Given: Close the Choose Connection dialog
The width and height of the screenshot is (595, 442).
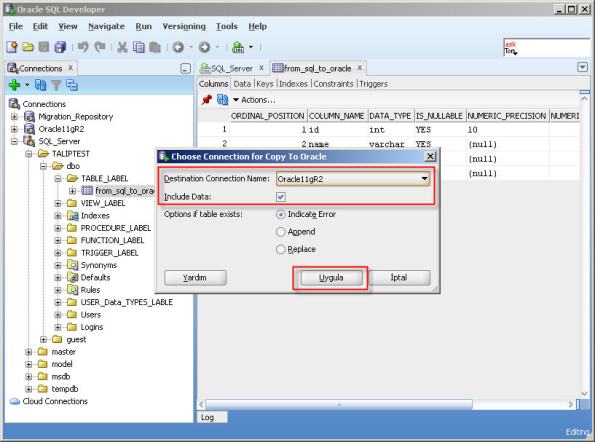Looking at the screenshot, I should 430,156.
